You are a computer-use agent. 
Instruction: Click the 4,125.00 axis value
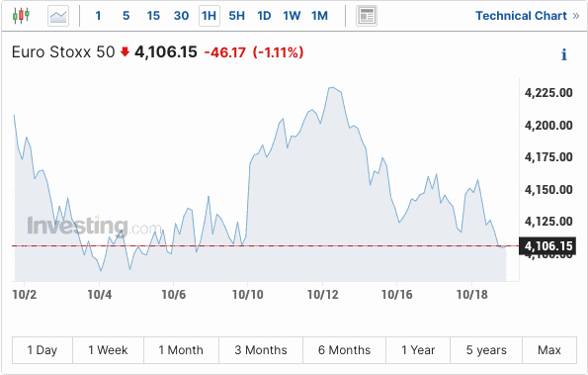click(x=548, y=222)
